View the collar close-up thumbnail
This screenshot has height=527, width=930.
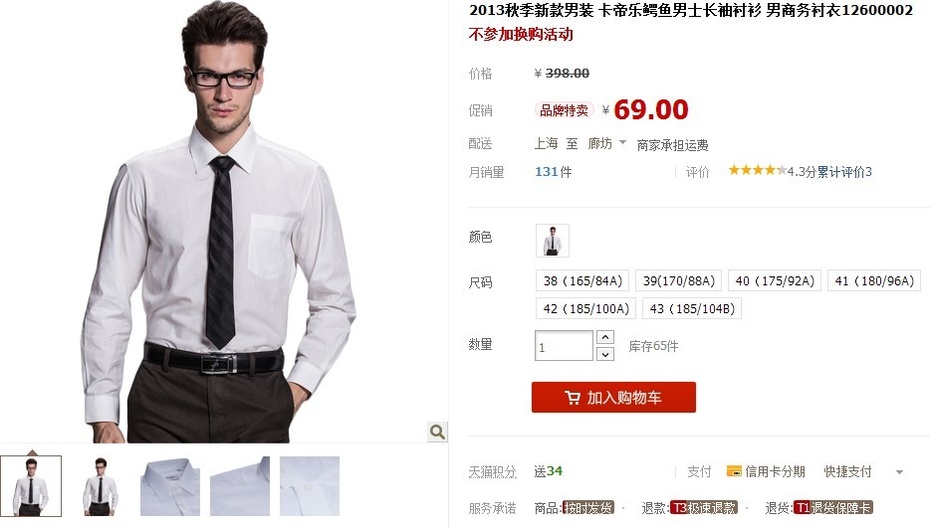[170, 486]
